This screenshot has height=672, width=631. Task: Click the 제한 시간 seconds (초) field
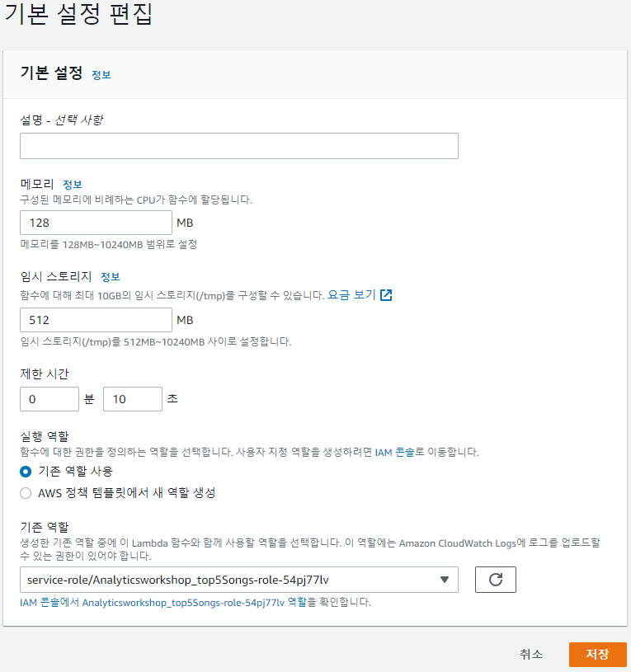coord(133,399)
